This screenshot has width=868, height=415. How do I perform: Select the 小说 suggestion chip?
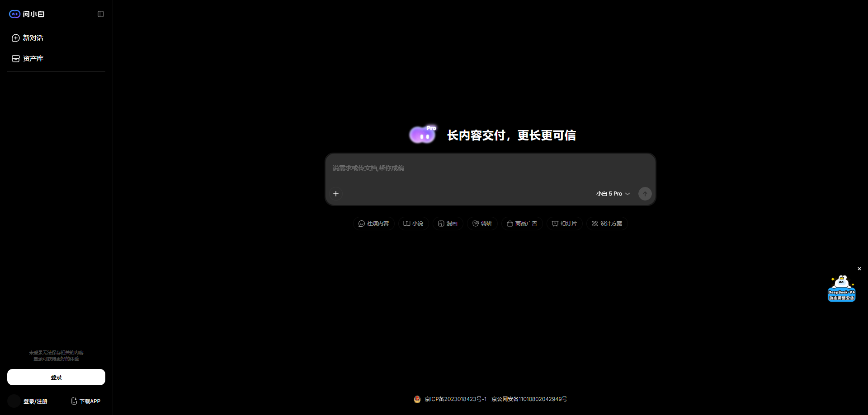pos(414,224)
